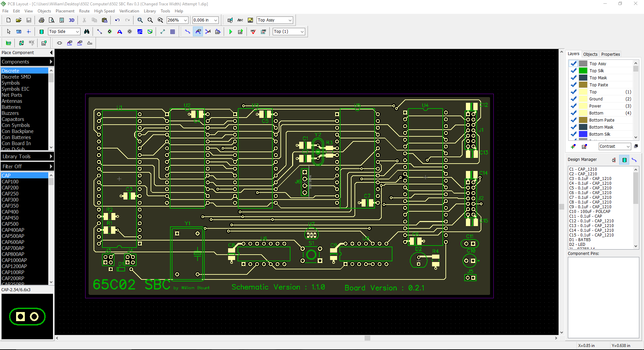Click the Top Paste layer color swatch
The width and height of the screenshot is (644, 350).
click(x=583, y=85)
